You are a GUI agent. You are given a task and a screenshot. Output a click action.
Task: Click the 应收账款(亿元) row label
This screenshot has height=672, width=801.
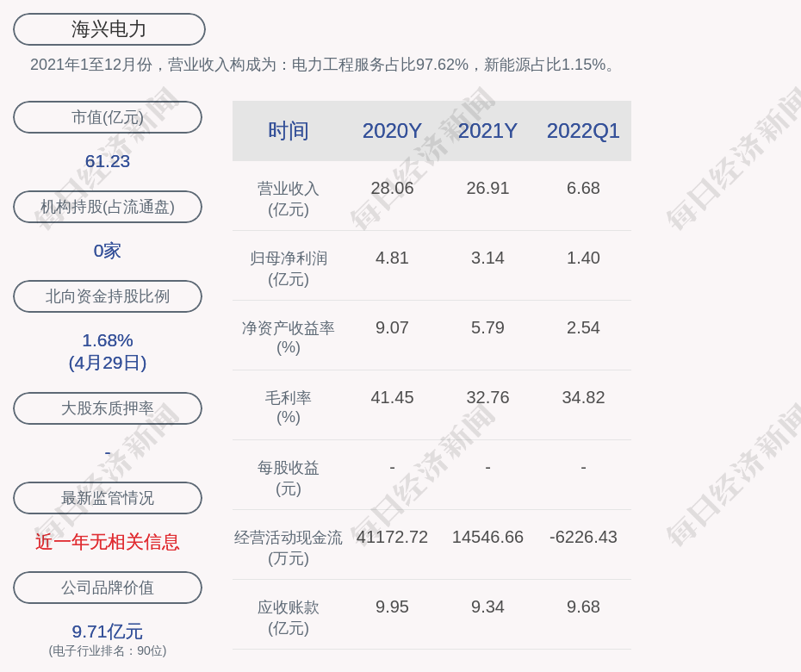coord(289,618)
